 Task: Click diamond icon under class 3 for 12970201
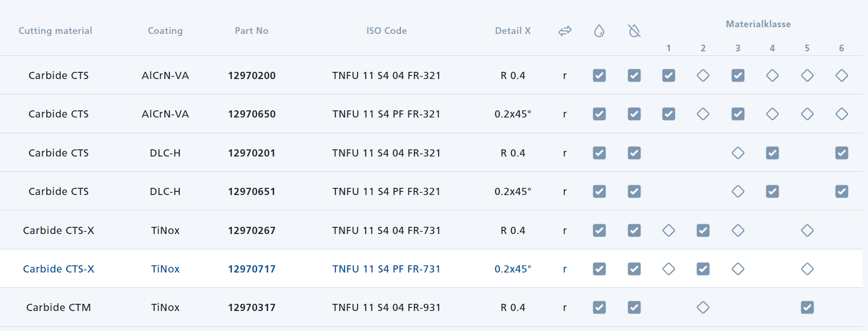tap(738, 153)
